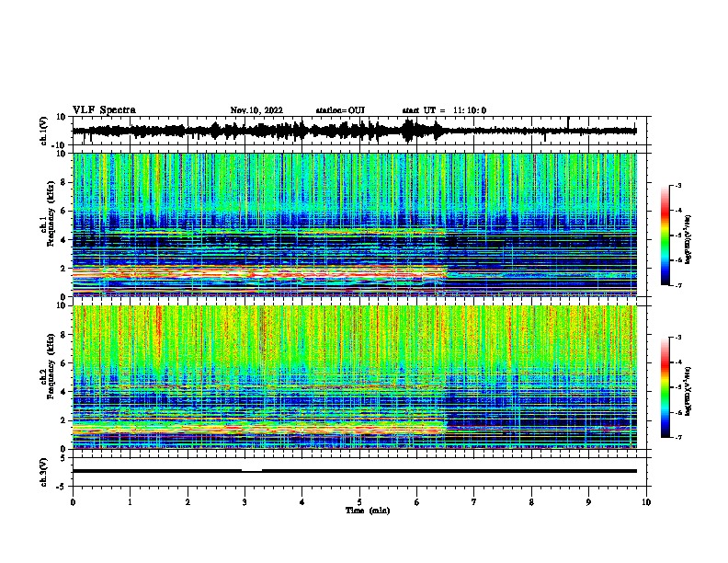The width and height of the screenshot is (728, 563).
Task: Click the "5" tick on ch.3(V) axis
Action: 64,458
